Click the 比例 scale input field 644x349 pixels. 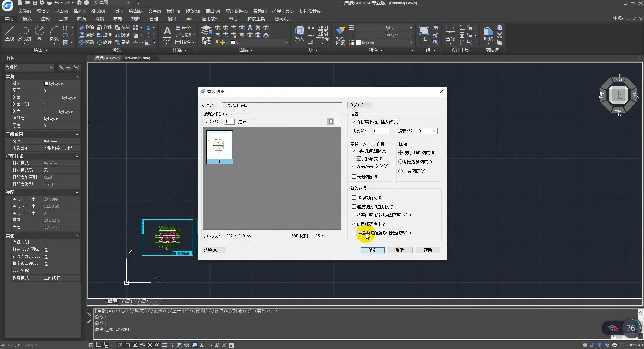tap(381, 131)
